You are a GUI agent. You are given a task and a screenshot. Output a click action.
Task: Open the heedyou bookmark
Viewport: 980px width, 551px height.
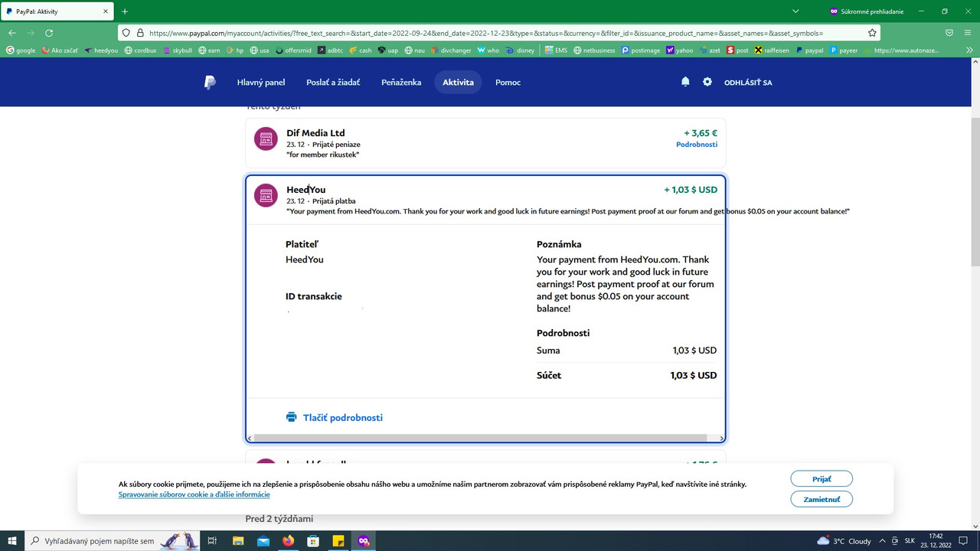coord(101,51)
